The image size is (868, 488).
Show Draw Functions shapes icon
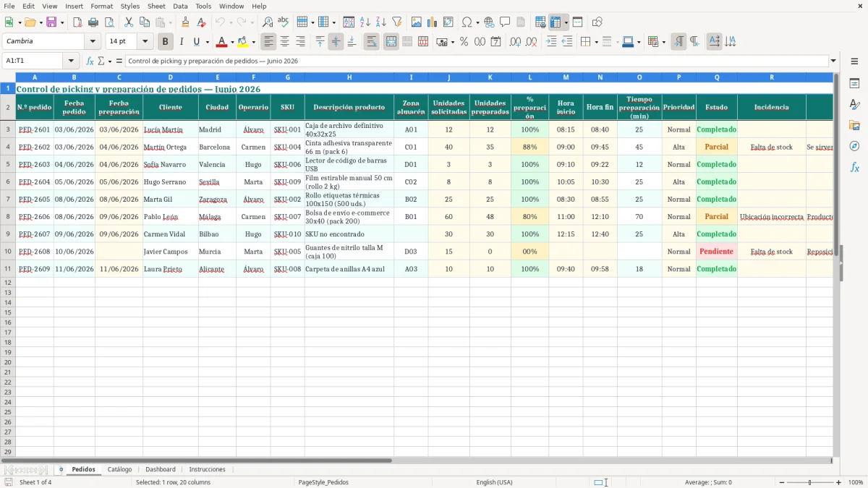pos(597,22)
